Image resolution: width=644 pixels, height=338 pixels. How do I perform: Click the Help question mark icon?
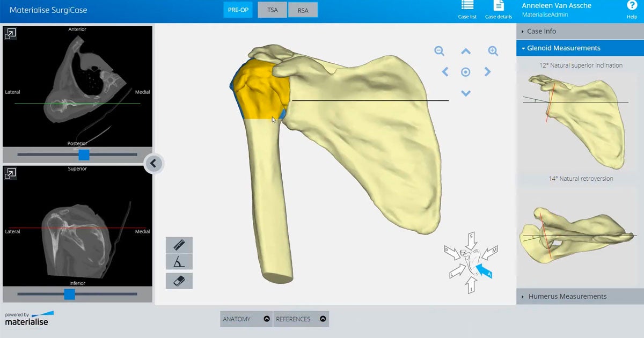coord(632,5)
